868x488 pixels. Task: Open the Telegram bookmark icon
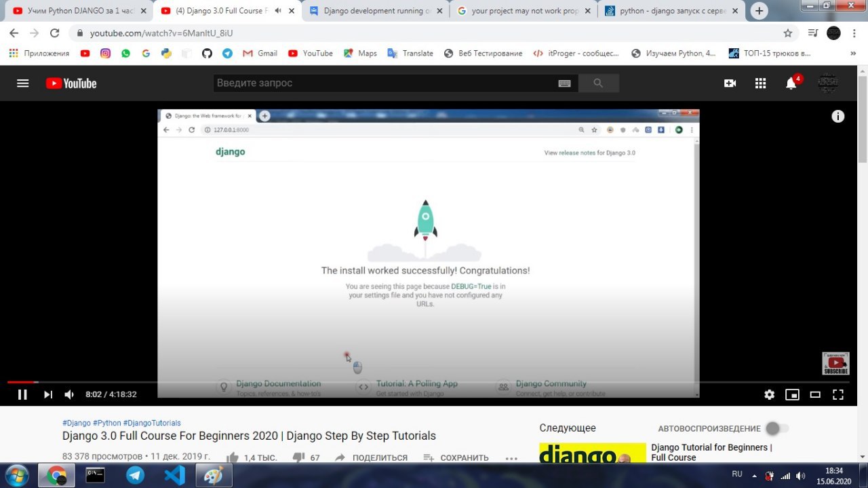[227, 53]
